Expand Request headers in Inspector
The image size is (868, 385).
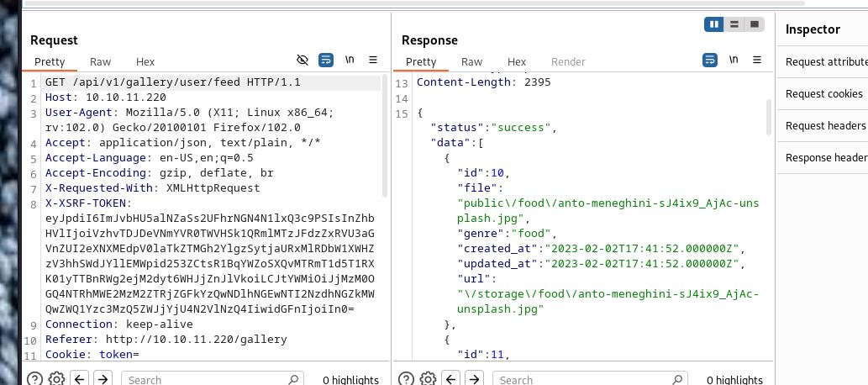(x=823, y=126)
